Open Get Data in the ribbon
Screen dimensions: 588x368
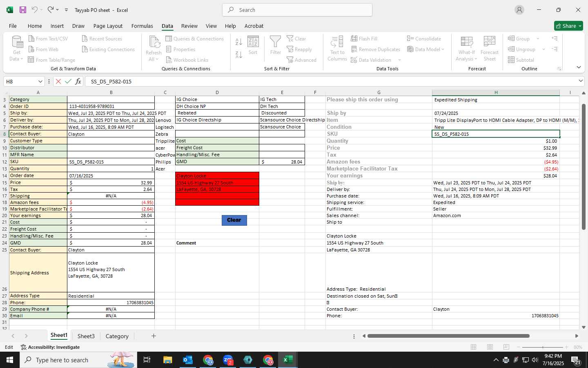[17, 48]
